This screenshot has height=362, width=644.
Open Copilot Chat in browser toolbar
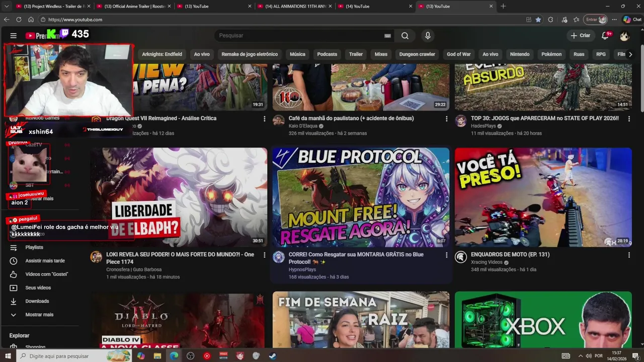tap(632, 20)
